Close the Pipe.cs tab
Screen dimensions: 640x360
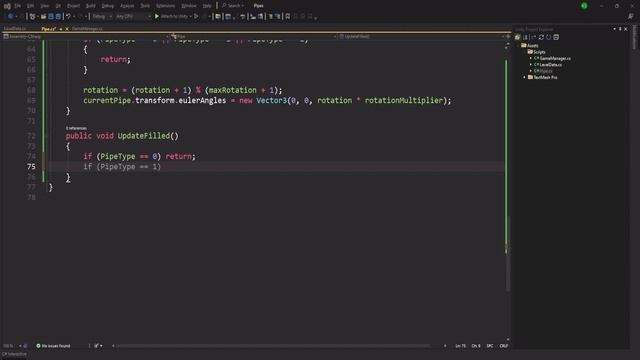pos(67,29)
